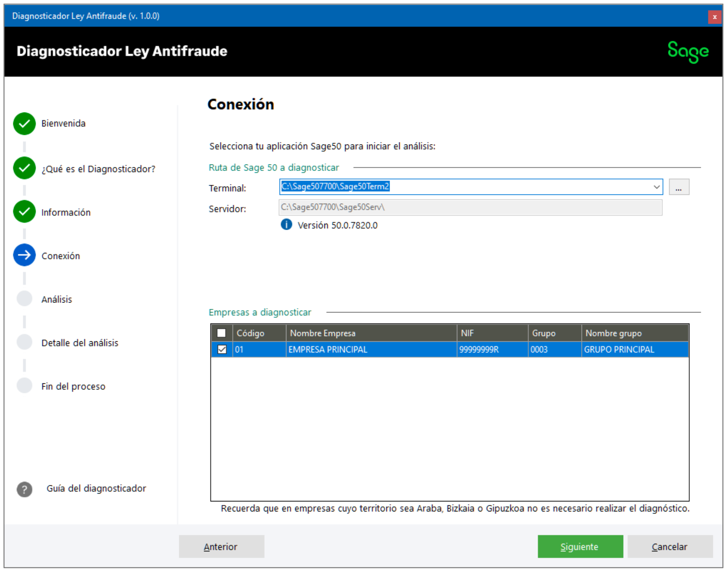This screenshot has height=573, width=728.
Task: Uncheck the EMPRESA PRINCIPAL row checkbox
Action: [222, 349]
